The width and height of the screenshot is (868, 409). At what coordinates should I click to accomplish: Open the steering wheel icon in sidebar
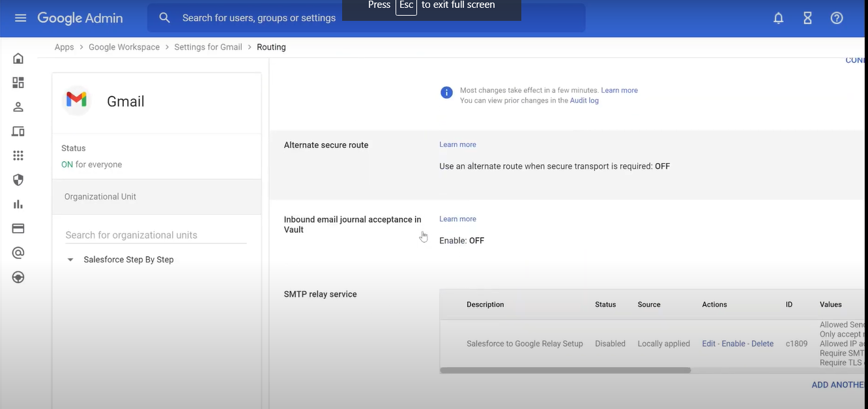[x=18, y=277]
